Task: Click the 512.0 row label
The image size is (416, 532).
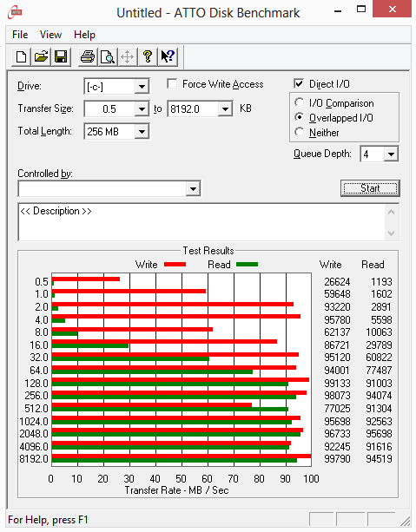Action: (x=36, y=408)
